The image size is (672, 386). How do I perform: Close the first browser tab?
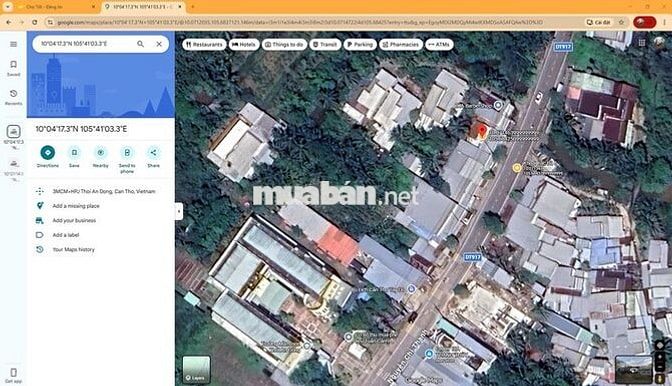(x=93, y=7)
